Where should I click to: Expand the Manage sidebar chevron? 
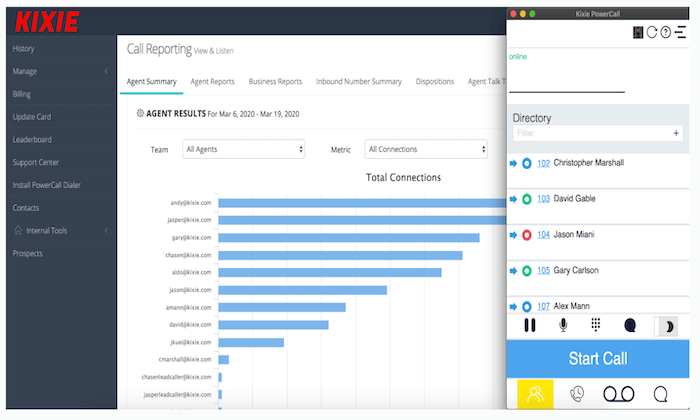coord(106,71)
